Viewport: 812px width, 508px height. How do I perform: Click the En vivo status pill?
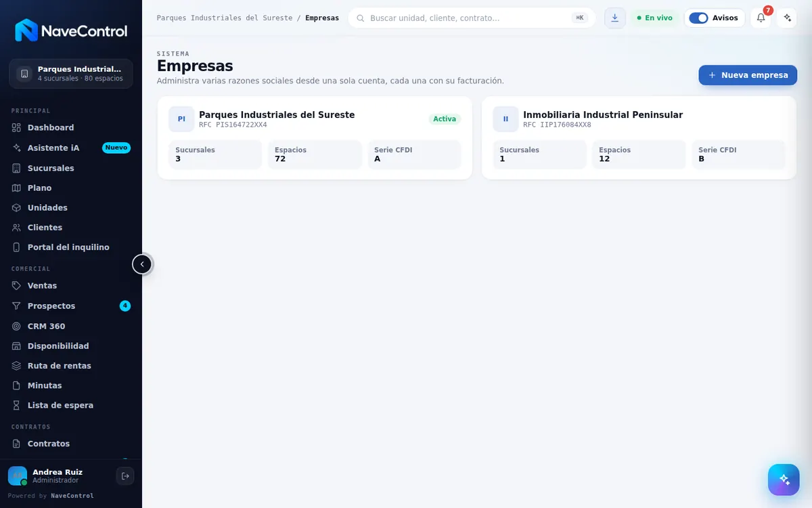click(x=654, y=18)
